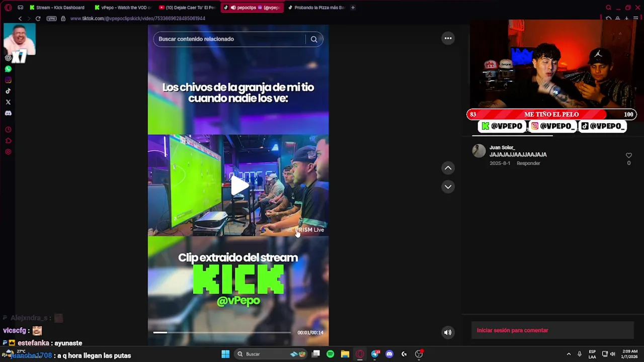Open Opera GX taskbar icon

click(x=360, y=354)
